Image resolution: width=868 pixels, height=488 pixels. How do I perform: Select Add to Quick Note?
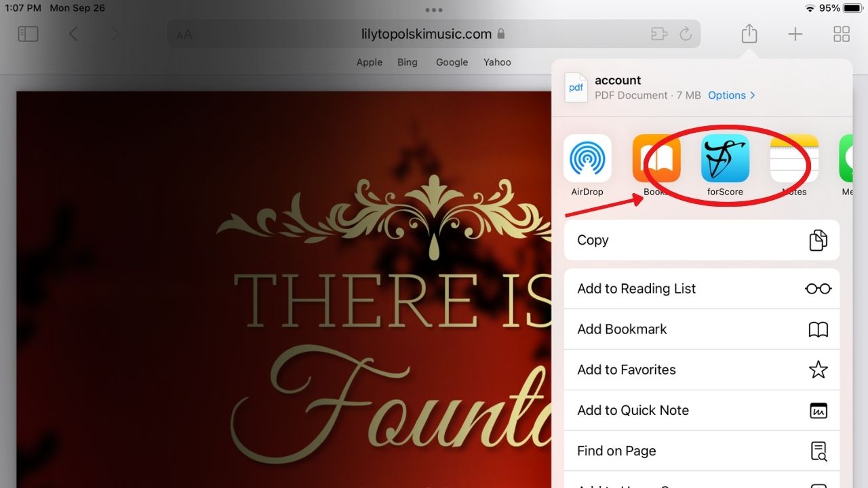[x=702, y=411]
